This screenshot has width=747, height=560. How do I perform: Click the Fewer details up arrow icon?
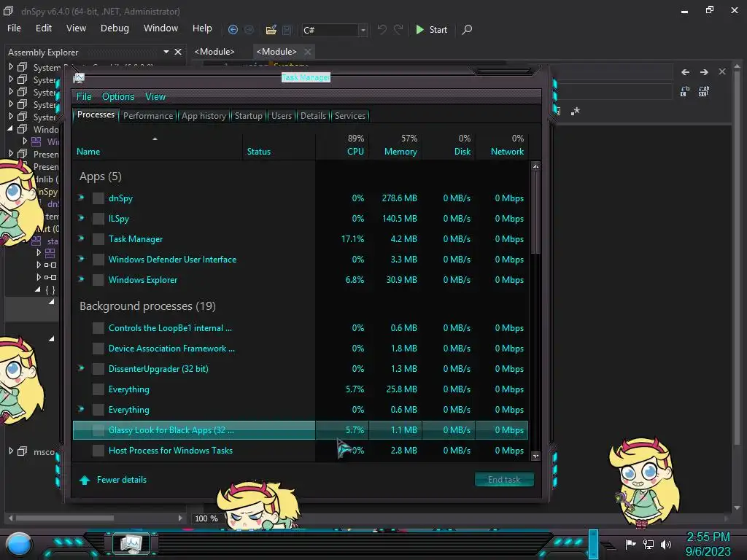[85, 480]
